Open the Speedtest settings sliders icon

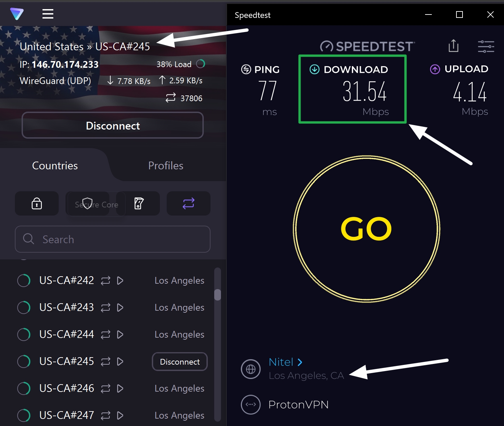point(486,46)
